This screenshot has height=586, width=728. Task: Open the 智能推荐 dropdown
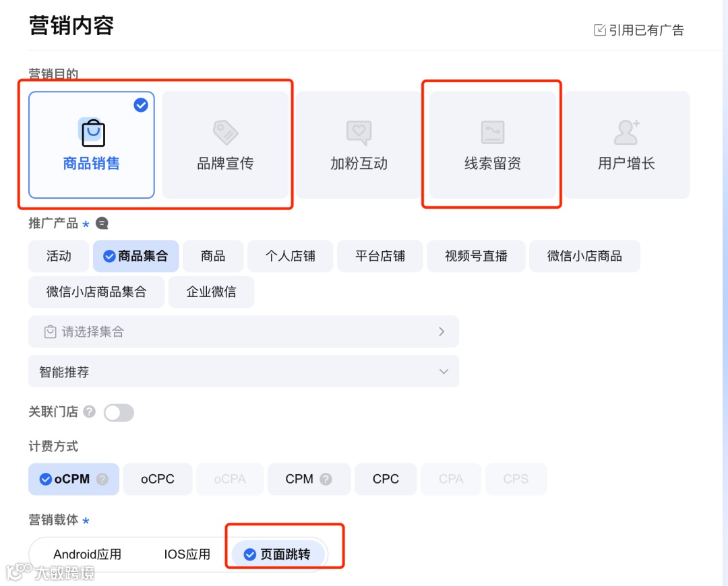pos(243,371)
